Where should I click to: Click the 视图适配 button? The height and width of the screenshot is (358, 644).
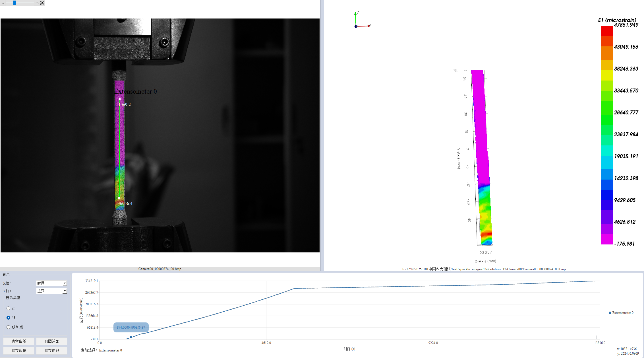(52, 341)
